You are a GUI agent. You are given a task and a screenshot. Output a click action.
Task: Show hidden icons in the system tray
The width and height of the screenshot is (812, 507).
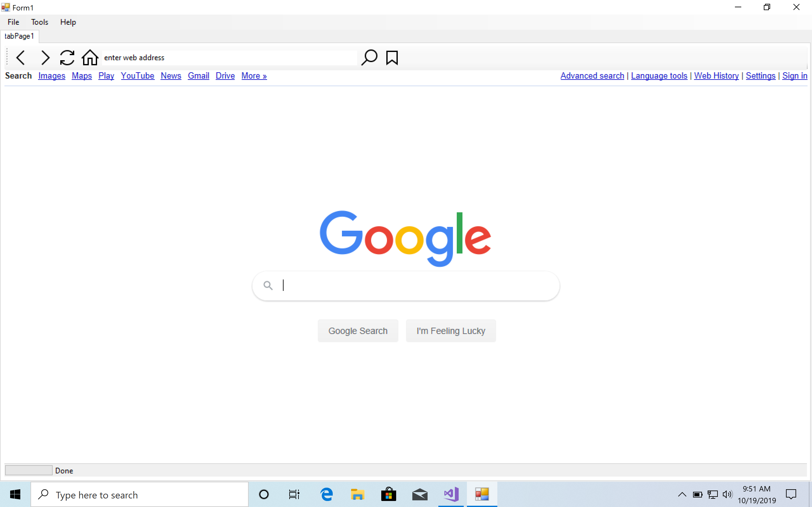tap(682, 495)
